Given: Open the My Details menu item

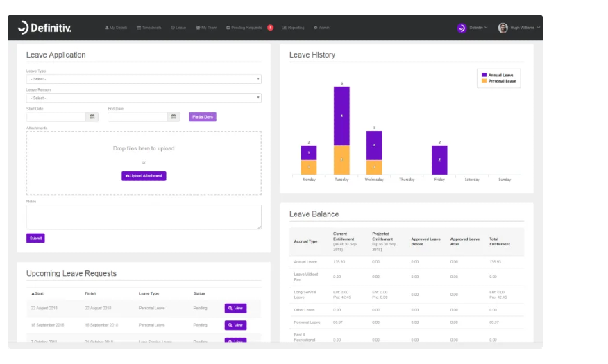Looking at the screenshot, I should (x=117, y=28).
